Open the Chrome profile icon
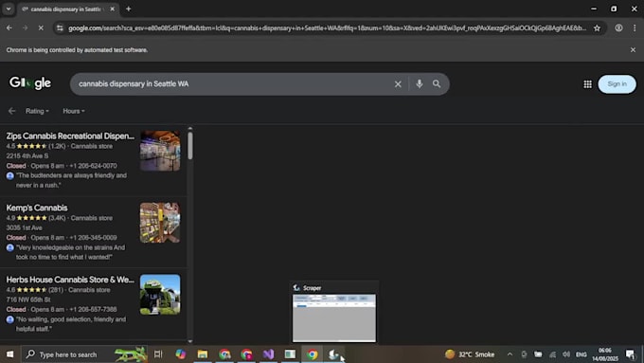The width and height of the screenshot is (644, 363). click(x=618, y=27)
